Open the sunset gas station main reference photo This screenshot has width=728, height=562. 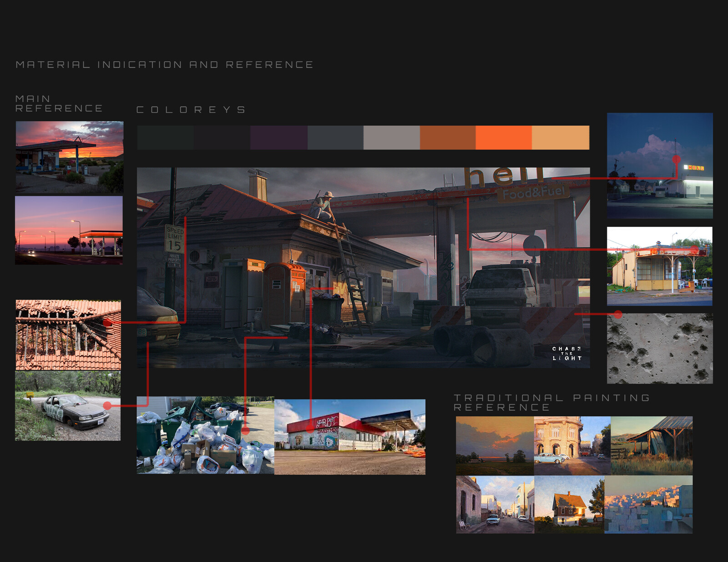tap(69, 157)
